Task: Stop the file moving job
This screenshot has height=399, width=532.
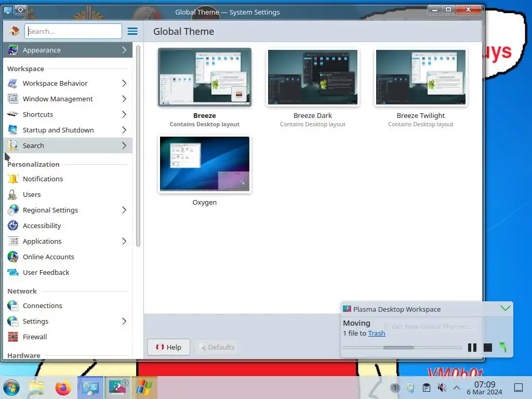Action: tap(487, 348)
